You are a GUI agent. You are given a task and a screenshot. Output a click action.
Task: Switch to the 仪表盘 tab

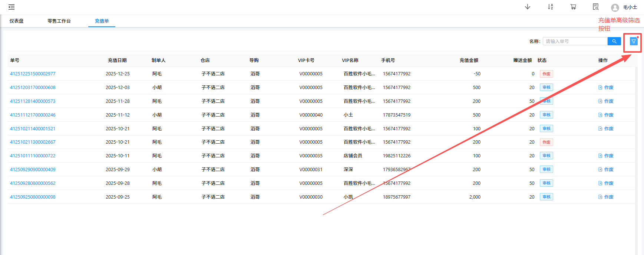pyautogui.click(x=17, y=21)
